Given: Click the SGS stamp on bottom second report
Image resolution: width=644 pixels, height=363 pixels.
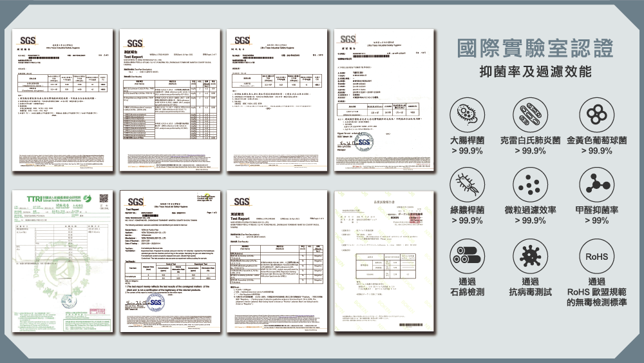Looking at the screenshot, I should 156,302.
